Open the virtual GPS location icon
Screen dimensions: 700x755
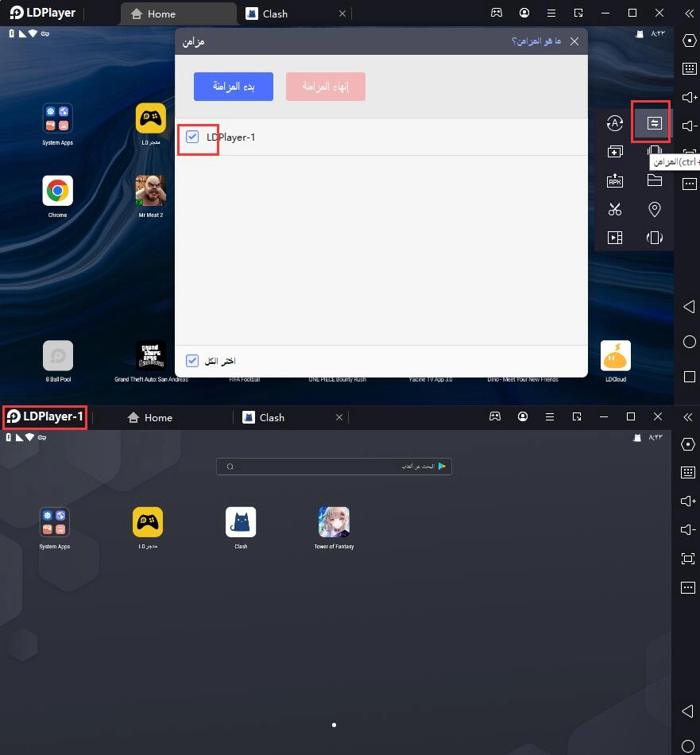click(x=654, y=209)
